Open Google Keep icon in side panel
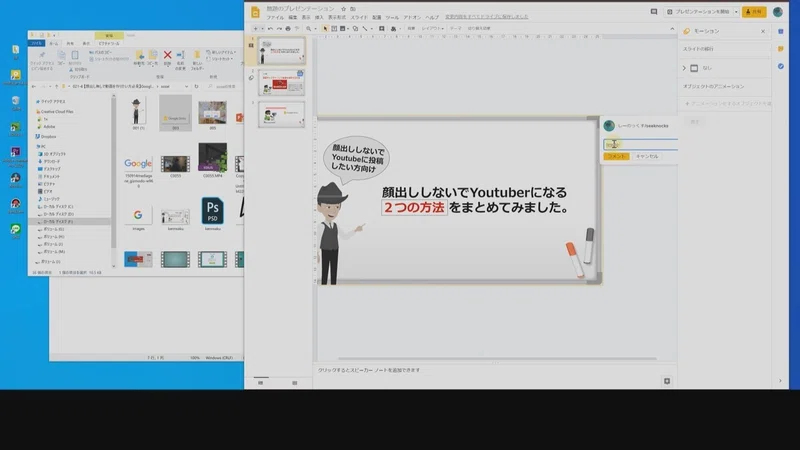The width and height of the screenshot is (800, 450). (781, 48)
